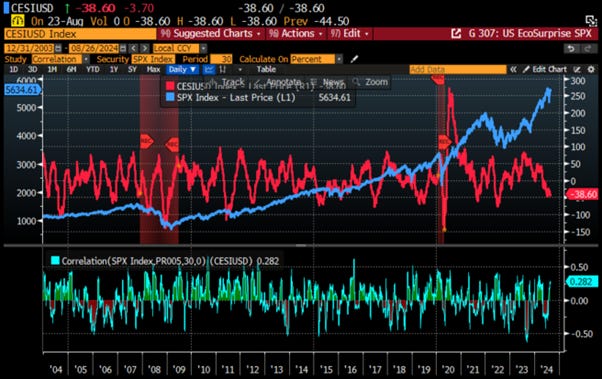Click the Edit Chart button
This screenshot has width=602, height=379.
[545, 70]
